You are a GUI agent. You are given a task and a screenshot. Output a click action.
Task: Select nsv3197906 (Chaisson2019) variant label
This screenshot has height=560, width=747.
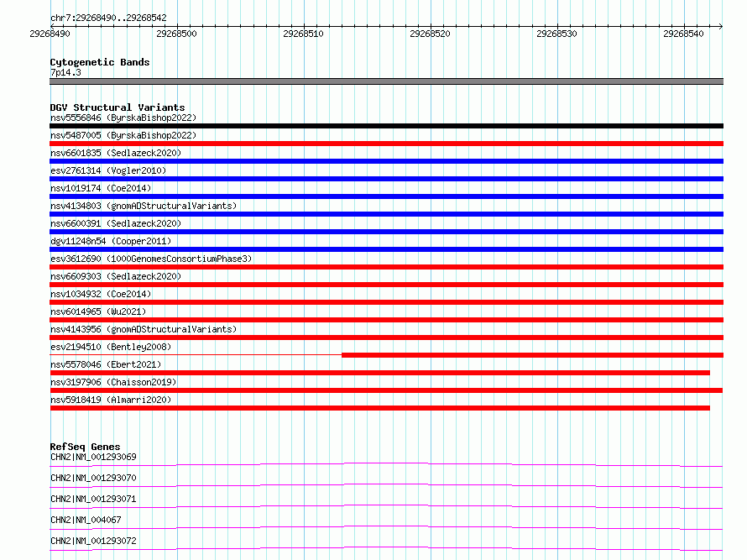tap(113, 382)
